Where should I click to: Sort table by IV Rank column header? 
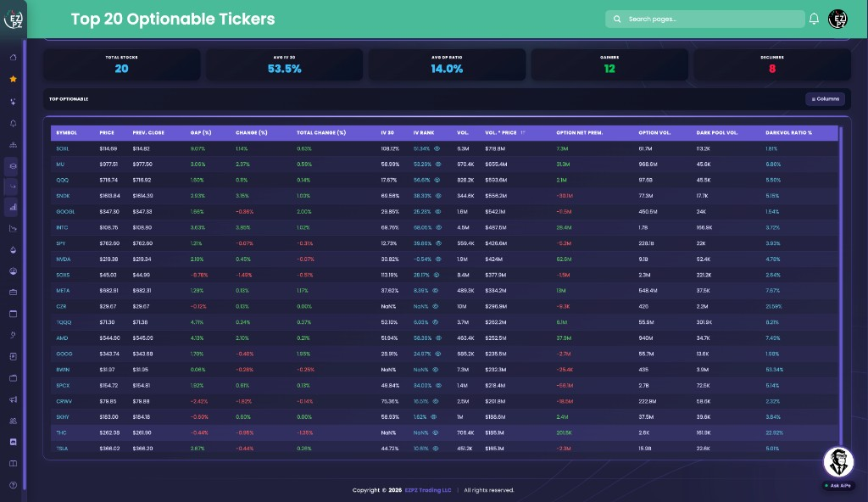(424, 133)
